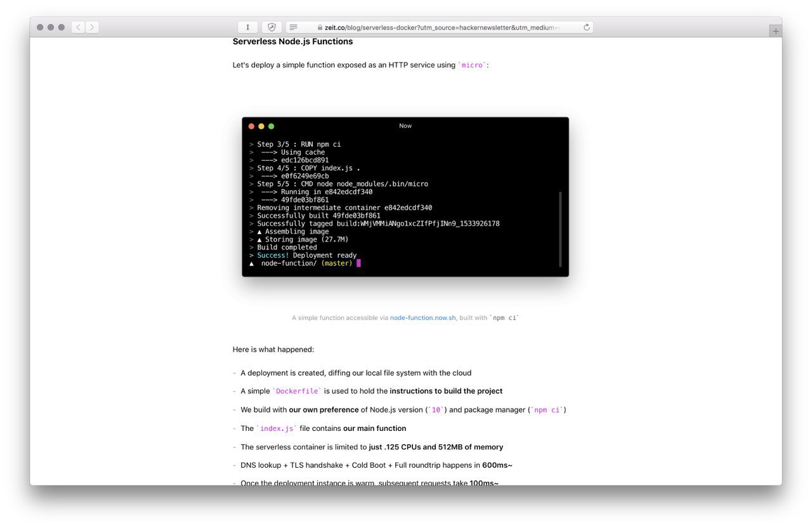Screen dimensions: 812x528
Task: Click the pink 'micro' code word
Action: (x=472, y=65)
